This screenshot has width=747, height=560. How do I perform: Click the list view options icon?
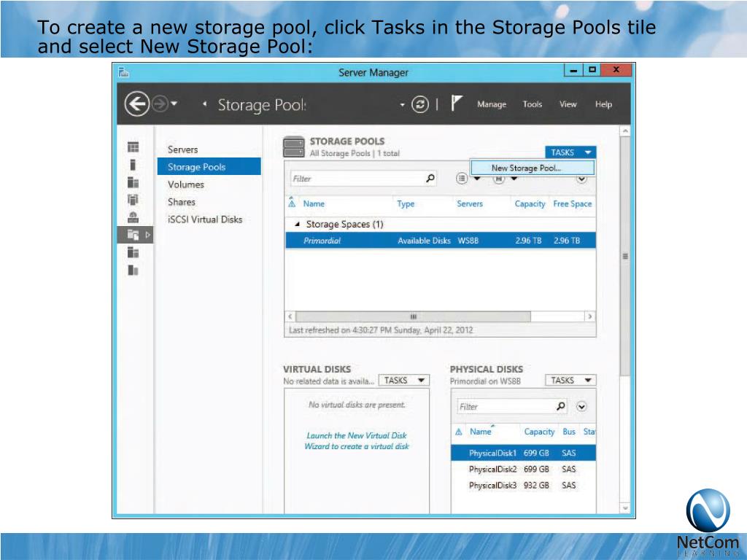tap(462, 179)
